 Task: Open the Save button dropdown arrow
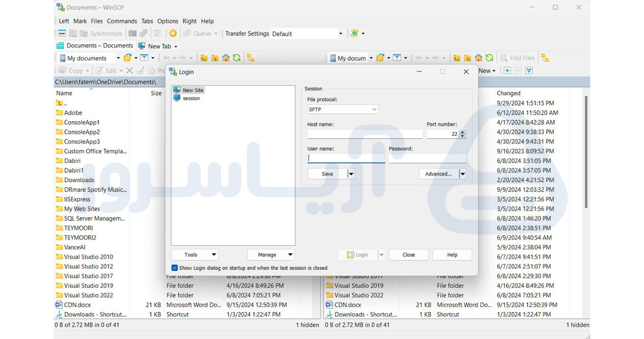click(351, 174)
